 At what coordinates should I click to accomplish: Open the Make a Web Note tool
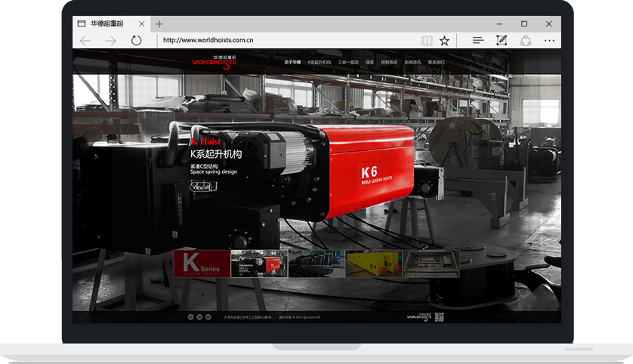501,41
